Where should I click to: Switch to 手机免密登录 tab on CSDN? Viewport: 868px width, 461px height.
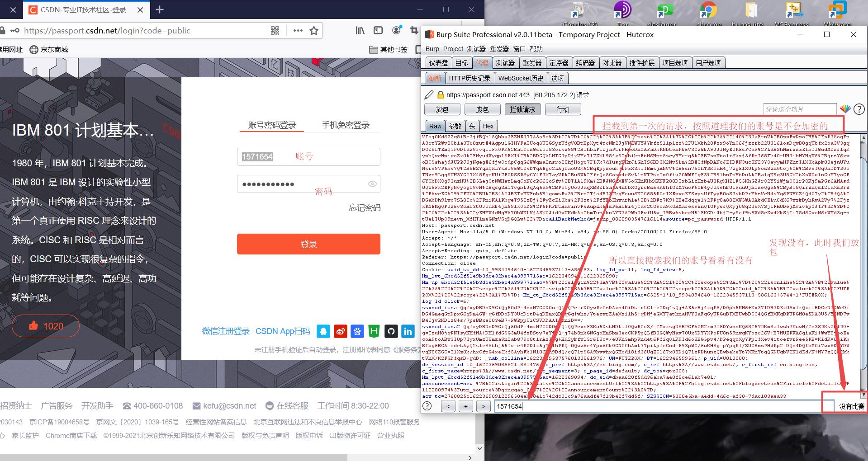pyautogui.click(x=346, y=125)
